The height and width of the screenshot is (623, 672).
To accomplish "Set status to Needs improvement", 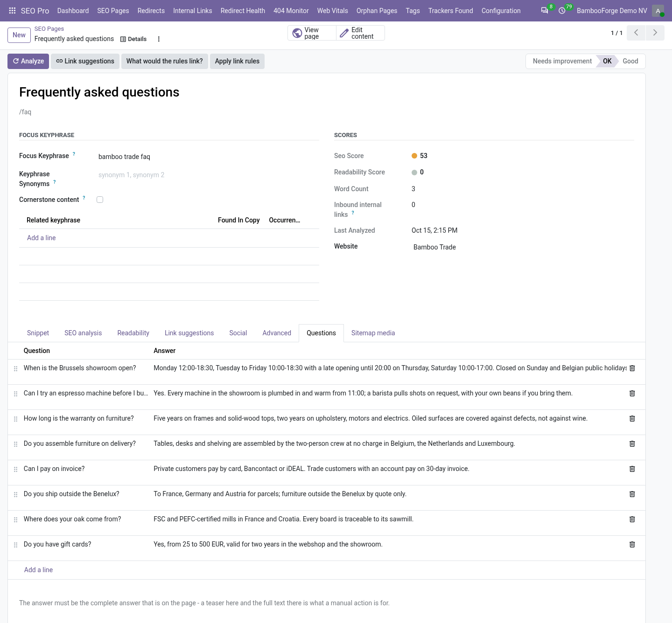I will tap(562, 61).
